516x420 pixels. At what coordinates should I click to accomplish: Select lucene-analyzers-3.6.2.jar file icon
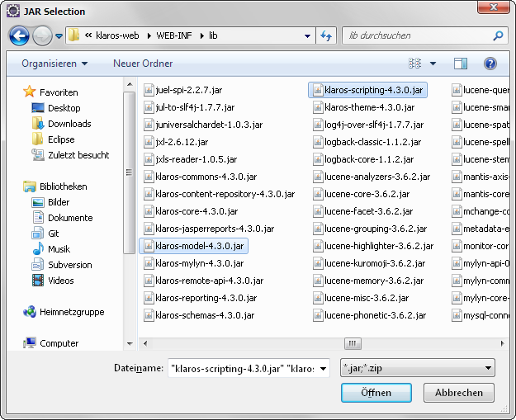318,177
